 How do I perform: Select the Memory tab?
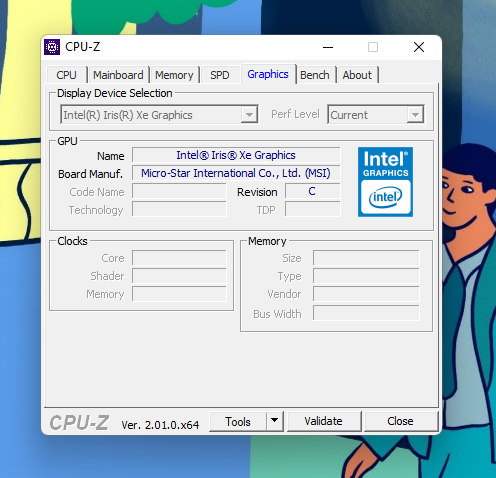[x=174, y=75]
